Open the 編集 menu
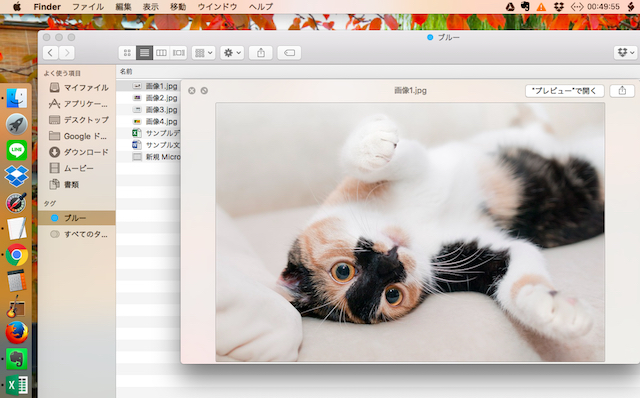Image resolution: width=640 pixels, height=398 pixels. point(123,7)
